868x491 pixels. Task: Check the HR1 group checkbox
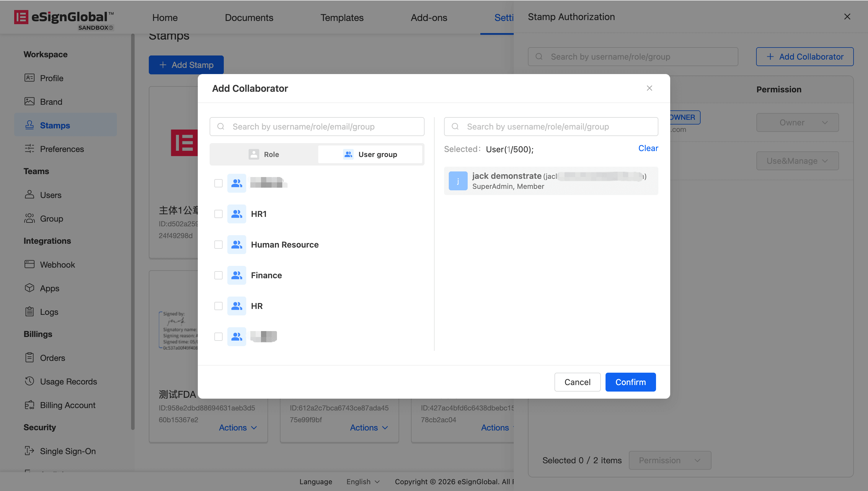pyautogui.click(x=218, y=214)
